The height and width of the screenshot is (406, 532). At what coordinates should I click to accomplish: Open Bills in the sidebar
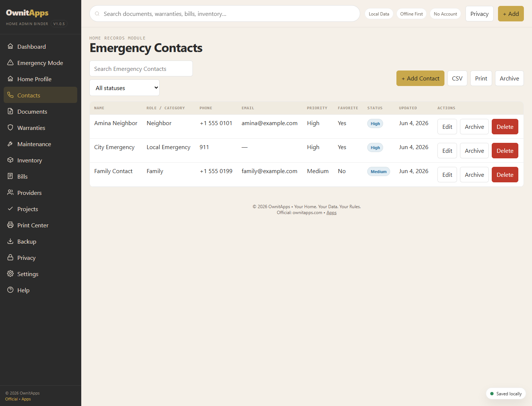(41, 176)
